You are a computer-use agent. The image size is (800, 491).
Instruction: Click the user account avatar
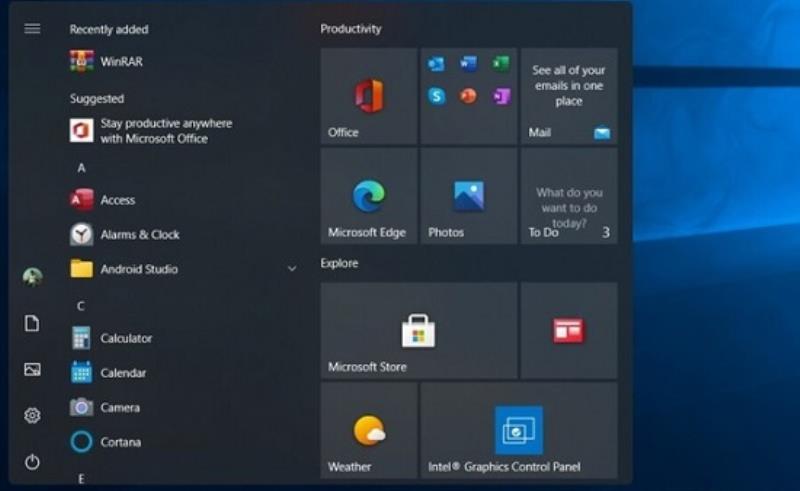[32, 277]
